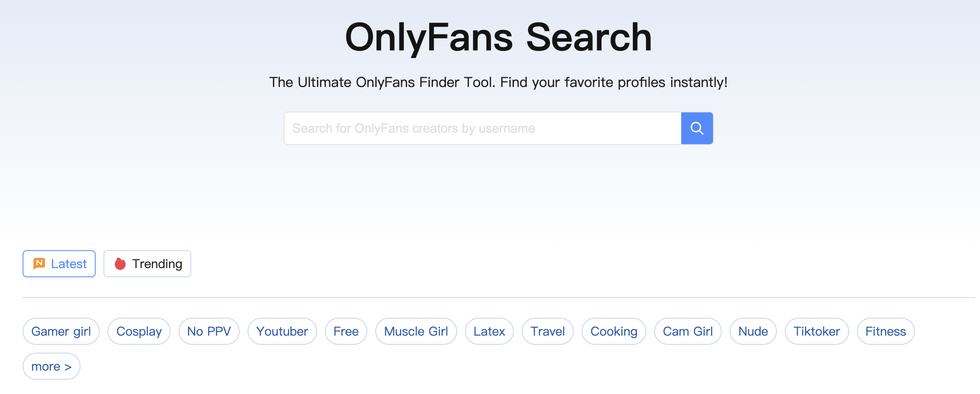980x394 pixels.
Task: Switch to the Trending tab
Action: pyautogui.click(x=147, y=264)
